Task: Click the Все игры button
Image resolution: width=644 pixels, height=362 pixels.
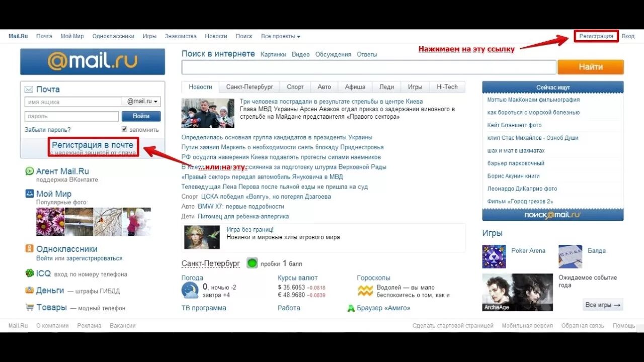Action: [x=603, y=305]
